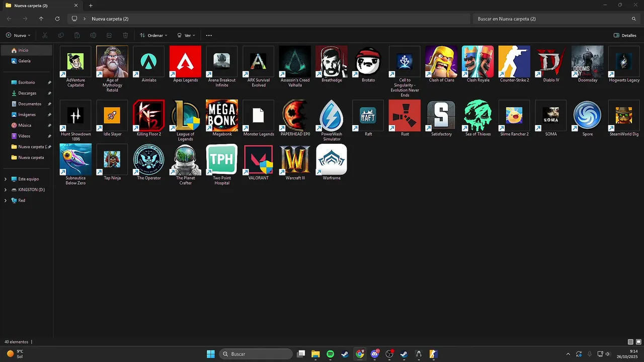Open the Ordenar sort dropdown
Screen dimensions: 644x362
coord(153,35)
